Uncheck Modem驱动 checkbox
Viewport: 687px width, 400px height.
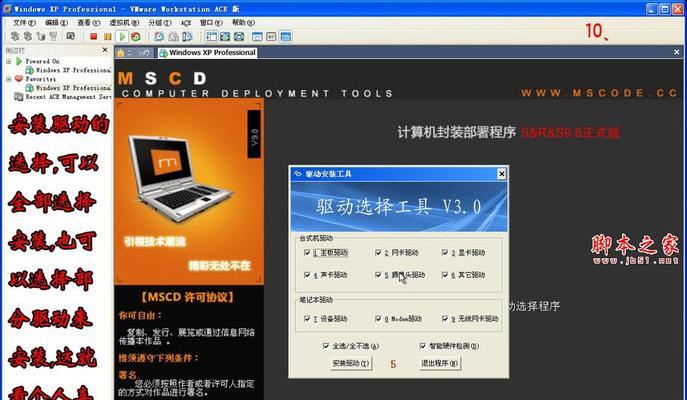pos(378,319)
